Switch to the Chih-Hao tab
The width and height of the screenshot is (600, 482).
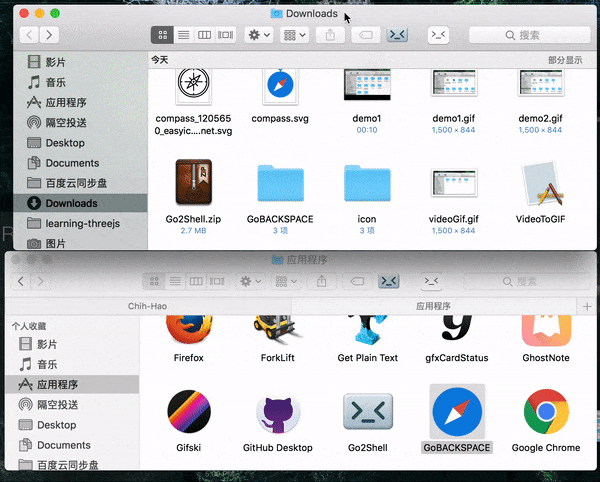tap(148, 306)
